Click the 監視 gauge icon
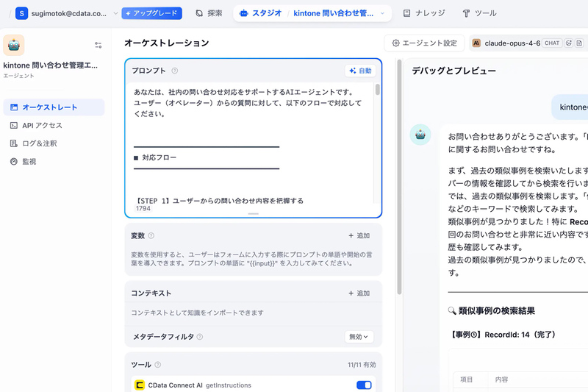Image resolution: width=588 pixels, height=392 pixels. 14,161
